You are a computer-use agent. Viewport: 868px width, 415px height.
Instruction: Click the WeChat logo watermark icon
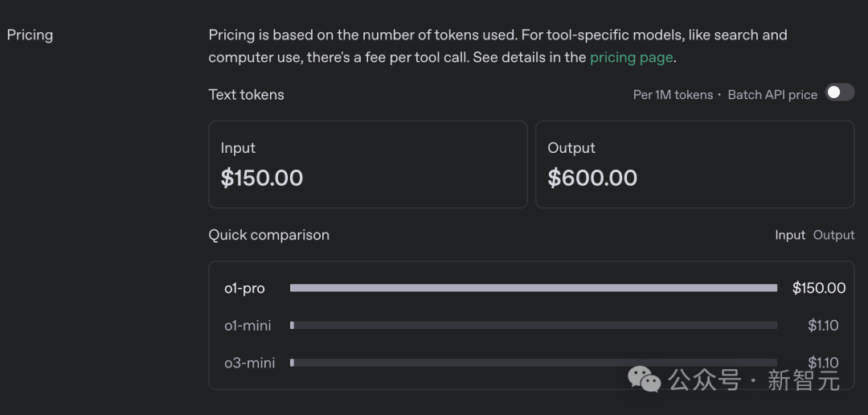click(645, 378)
